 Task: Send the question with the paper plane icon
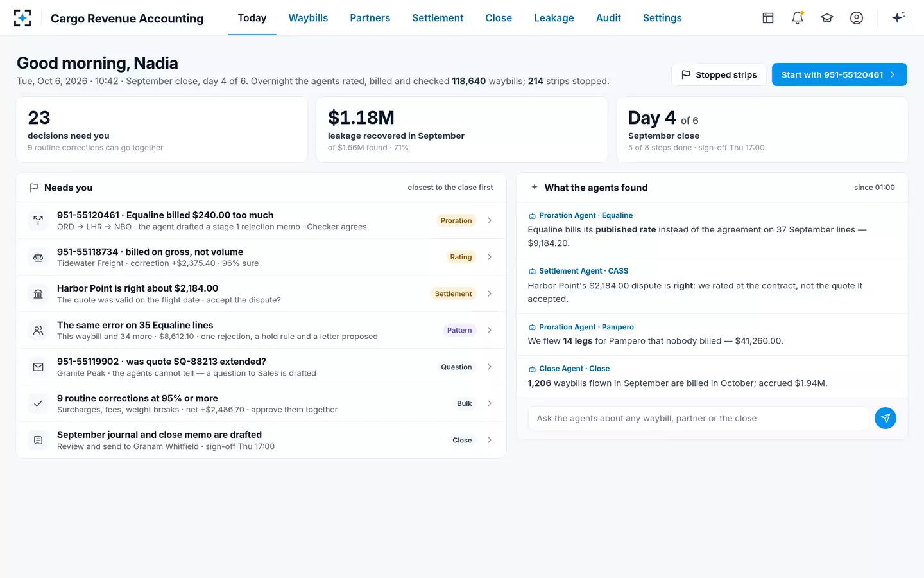click(x=886, y=418)
